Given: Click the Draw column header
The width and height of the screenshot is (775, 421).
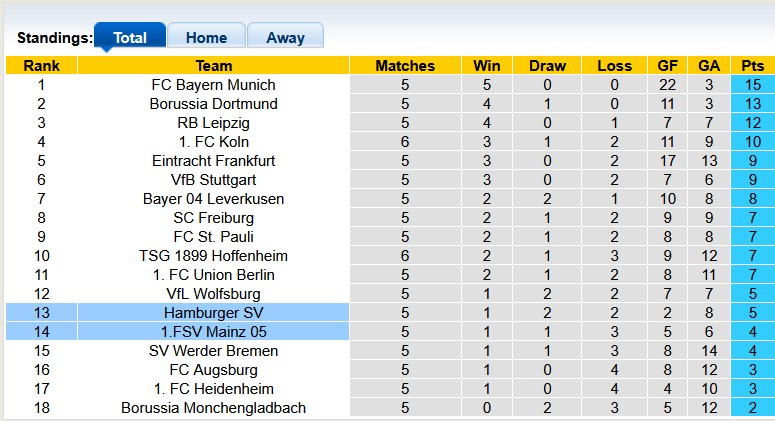Looking at the screenshot, I should [x=547, y=66].
